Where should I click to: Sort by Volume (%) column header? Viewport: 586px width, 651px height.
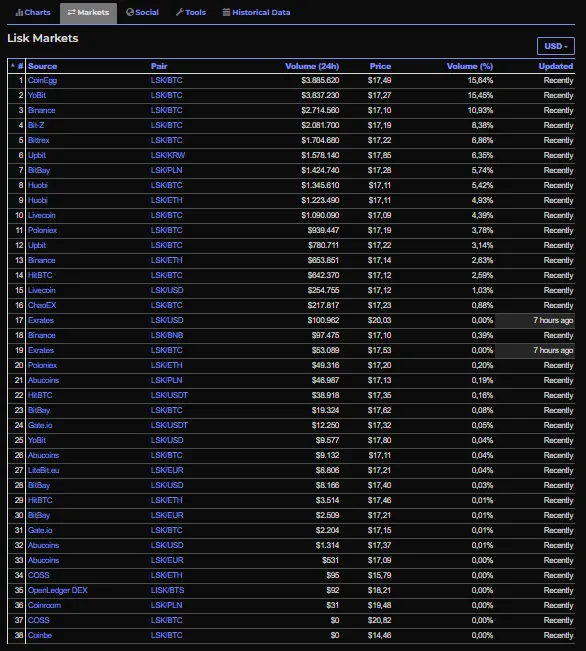point(470,66)
